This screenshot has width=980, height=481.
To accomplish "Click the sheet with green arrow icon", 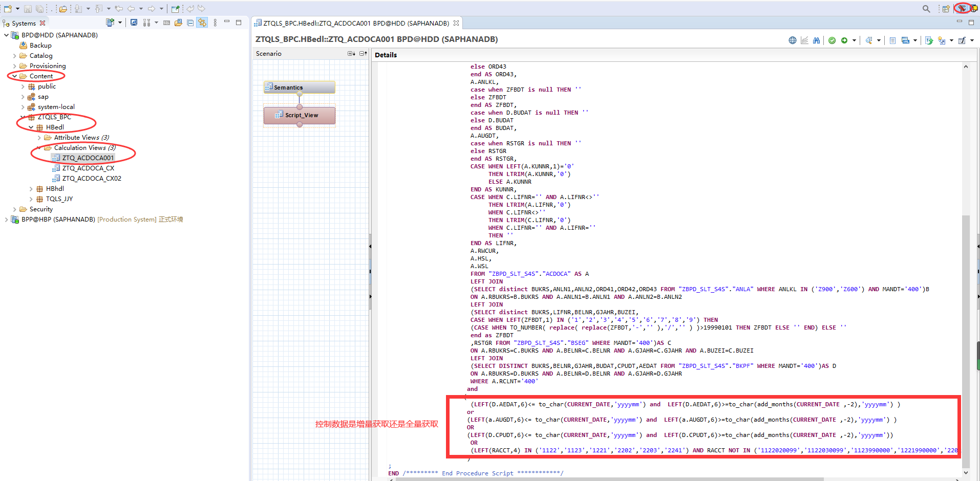I will (x=929, y=40).
